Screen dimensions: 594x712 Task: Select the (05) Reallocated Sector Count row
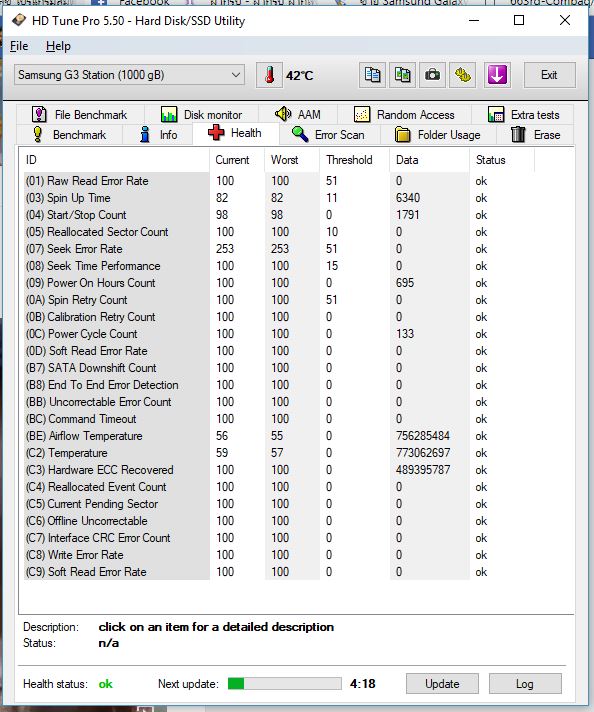point(279,232)
